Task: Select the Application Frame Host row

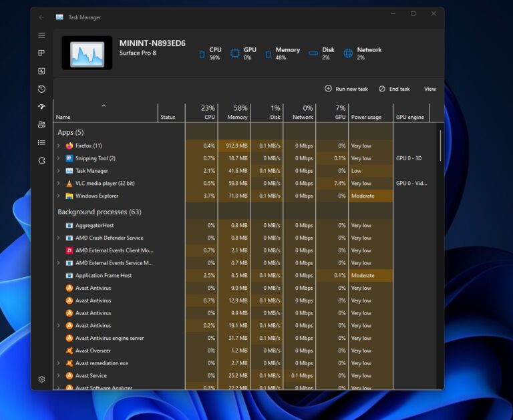Action: tap(244, 275)
